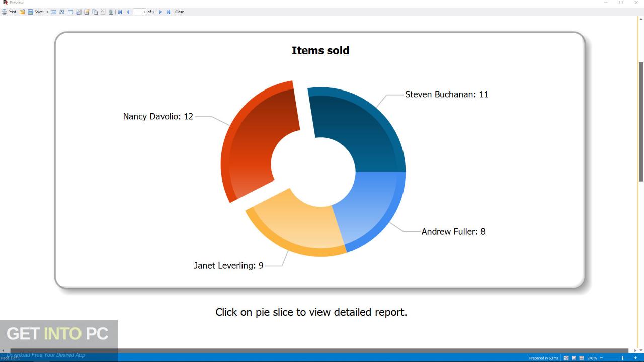Click the 240% zoom value

[592, 358]
